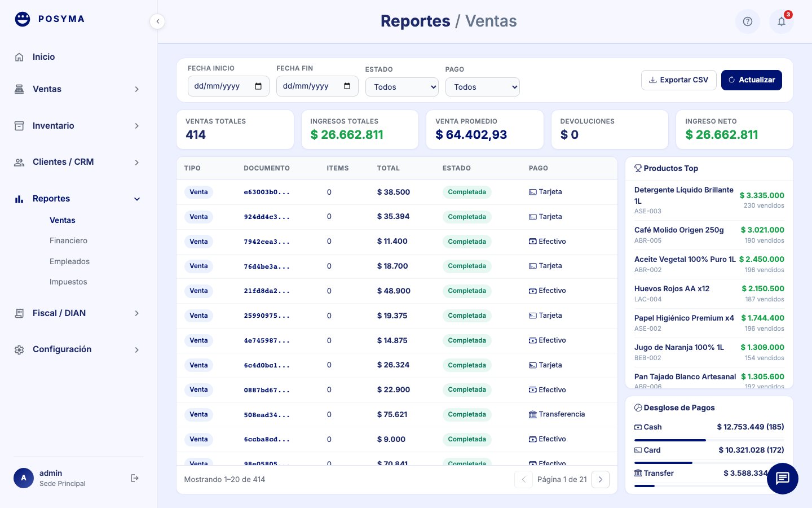Open the Fecha Fin calendar picker icon
812x508 pixels.
click(x=347, y=86)
